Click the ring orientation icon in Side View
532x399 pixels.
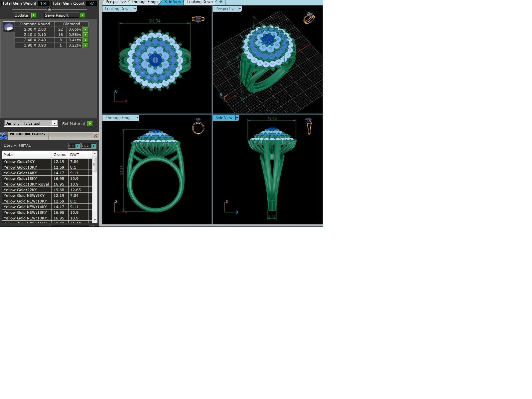(x=309, y=126)
